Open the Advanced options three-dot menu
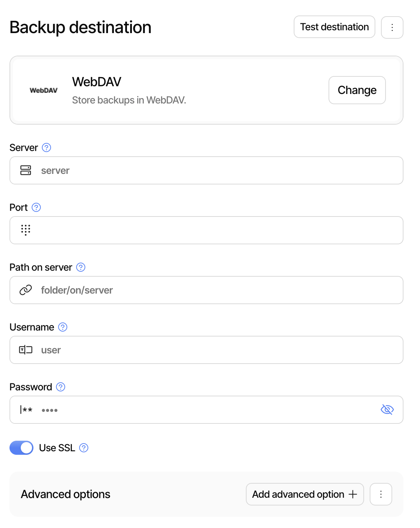 pyautogui.click(x=381, y=494)
